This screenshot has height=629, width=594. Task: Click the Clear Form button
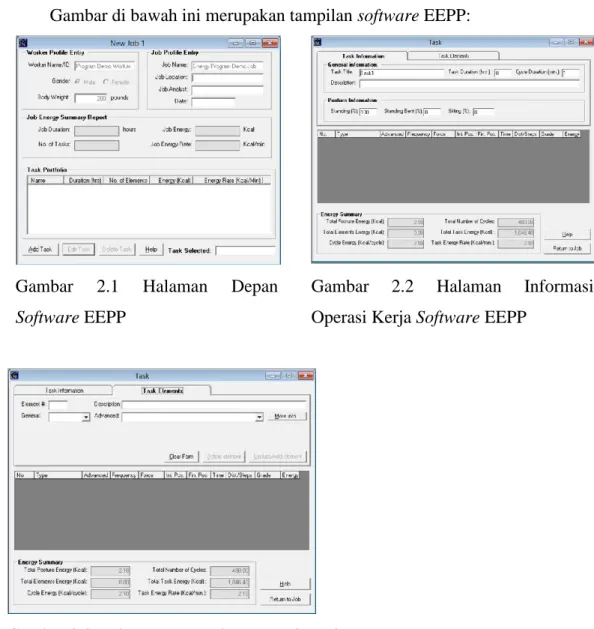click(x=181, y=456)
